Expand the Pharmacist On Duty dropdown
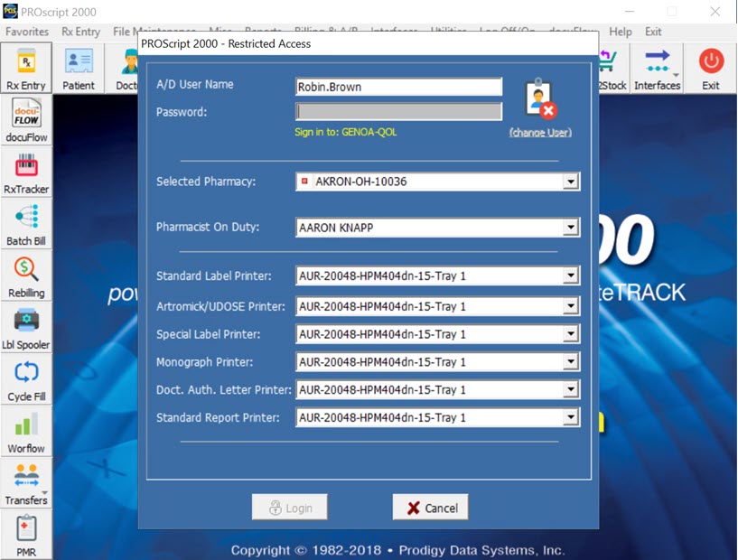 [x=570, y=229]
